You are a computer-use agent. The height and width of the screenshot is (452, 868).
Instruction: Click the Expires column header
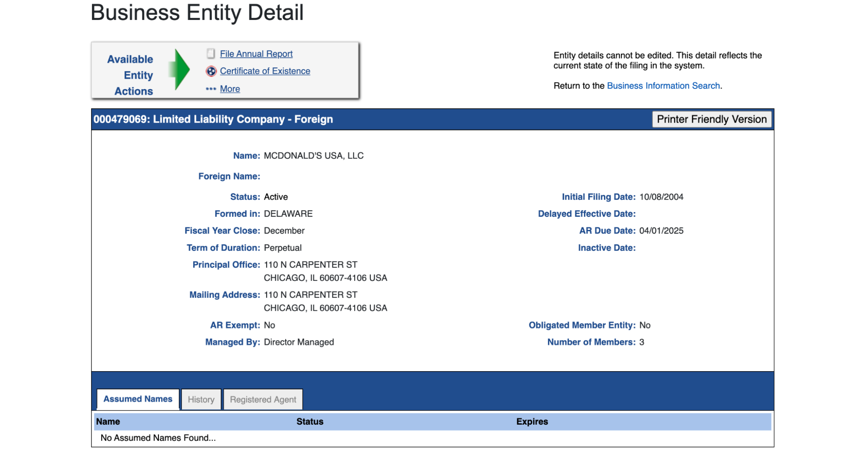pos(532,422)
